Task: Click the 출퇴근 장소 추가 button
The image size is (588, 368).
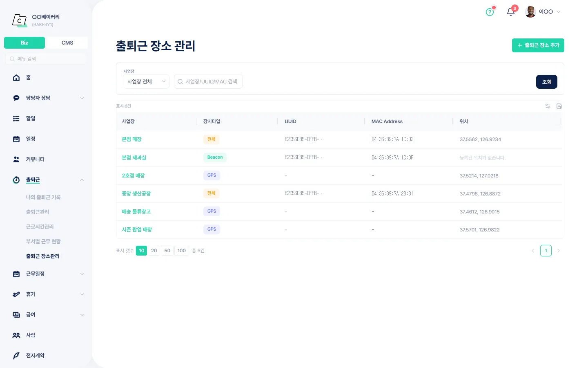Action: pyautogui.click(x=538, y=45)
